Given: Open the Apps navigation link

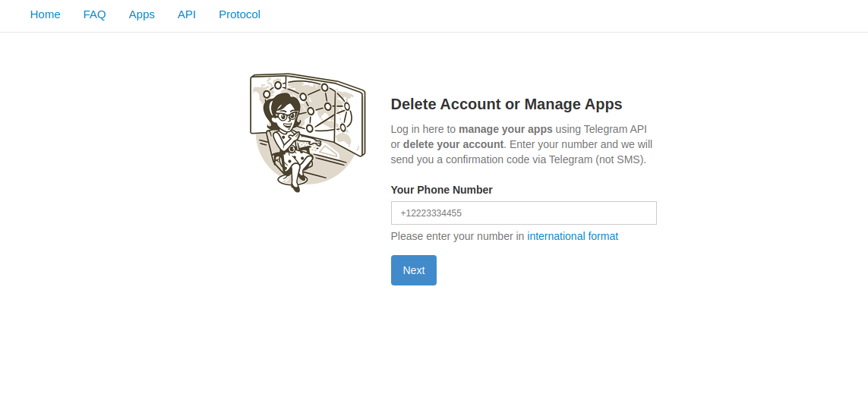Looking at the screenshot, I should (x=142, y=14).
